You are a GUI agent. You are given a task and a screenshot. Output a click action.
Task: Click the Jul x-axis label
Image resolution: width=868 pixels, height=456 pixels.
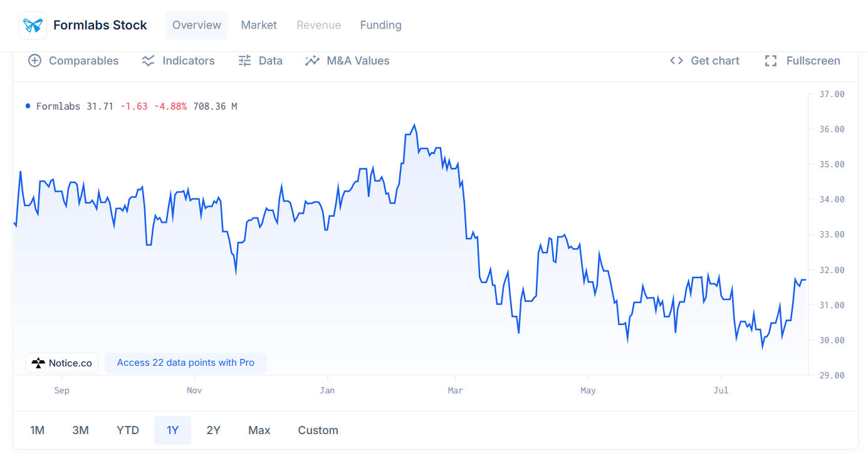click(721, 390)
